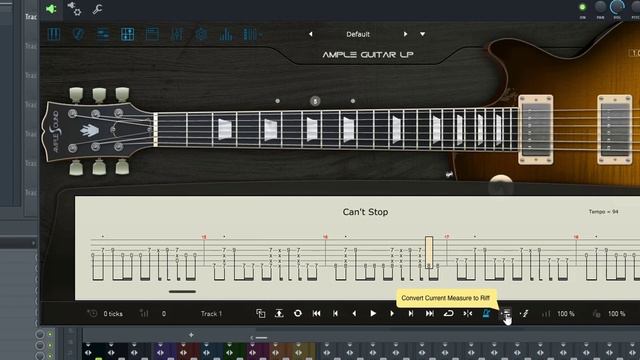Click the mirror-arrows sync icon
The width and height of the screenshot is (640, 360).
(468, 313)
